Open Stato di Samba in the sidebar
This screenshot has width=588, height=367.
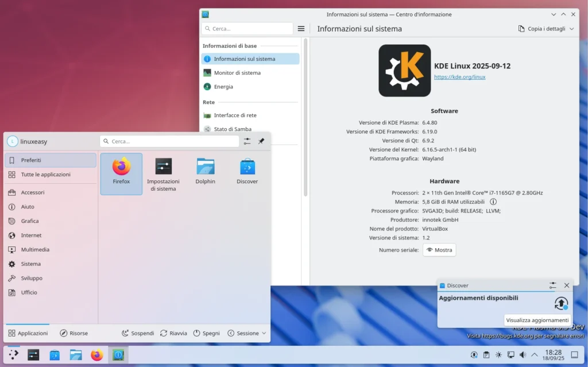[233, 129]
